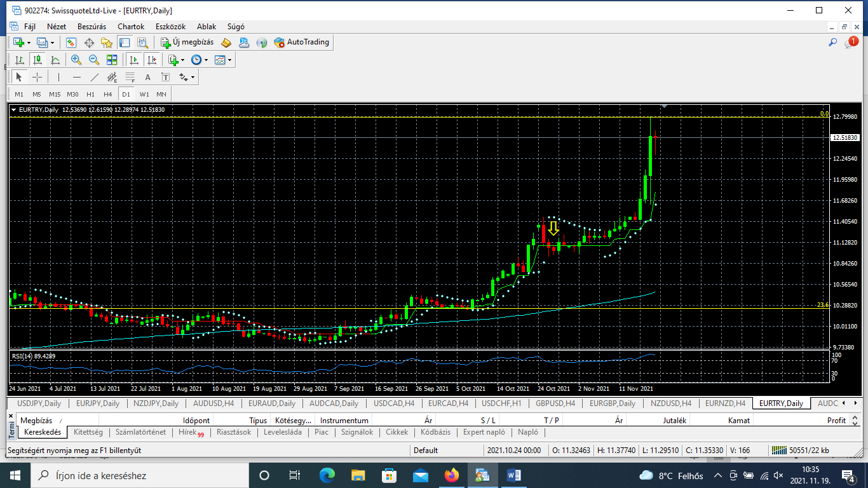Toggle the AutoTrading button
Screen dimensions: 868x488
click(302, 43)
